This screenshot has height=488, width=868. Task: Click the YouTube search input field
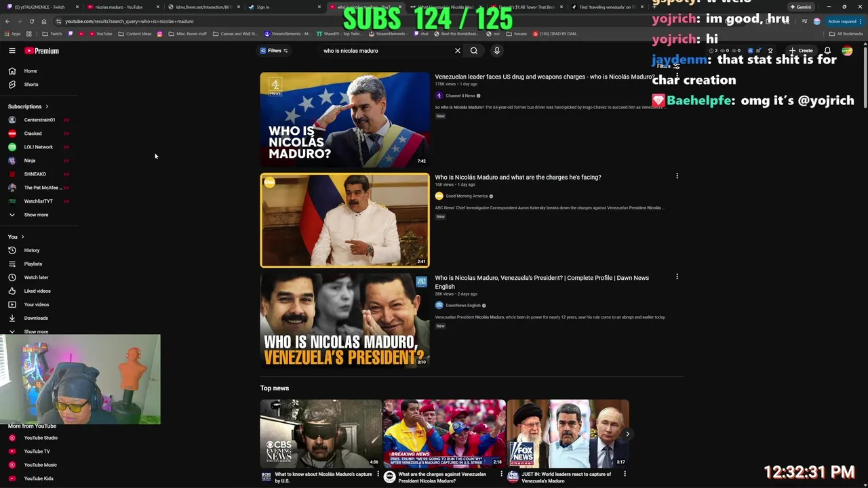[387, 51]
